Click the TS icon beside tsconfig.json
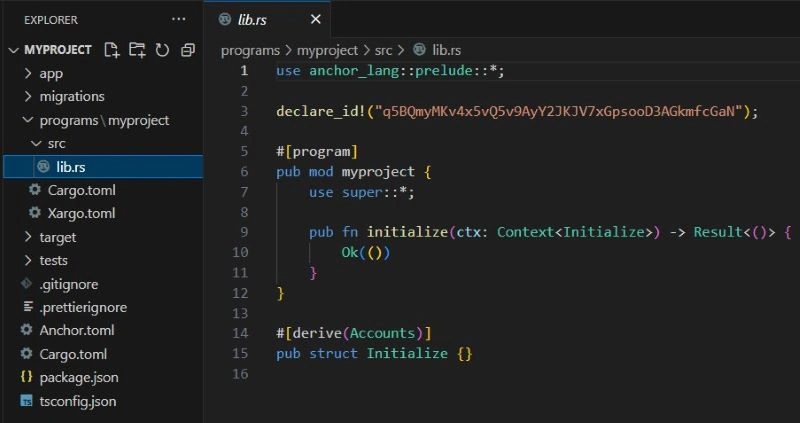This screenshot has width=800, height=423. coord(27,401)
